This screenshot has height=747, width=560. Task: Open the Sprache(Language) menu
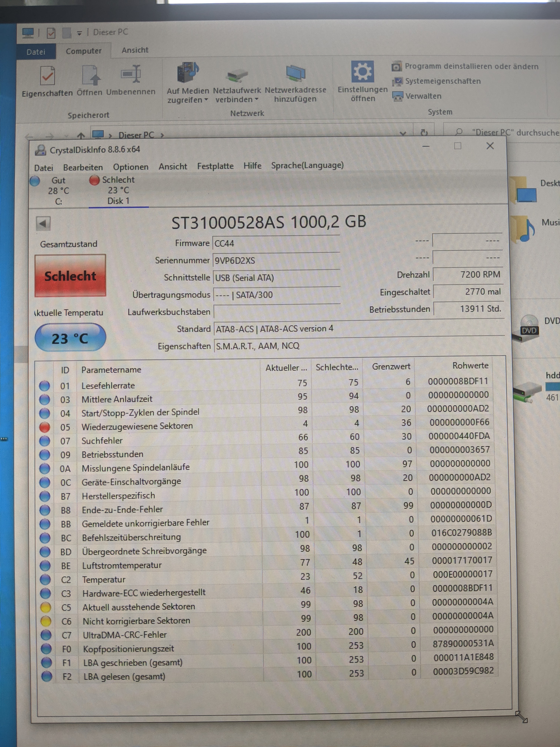(x=307, y=165)
